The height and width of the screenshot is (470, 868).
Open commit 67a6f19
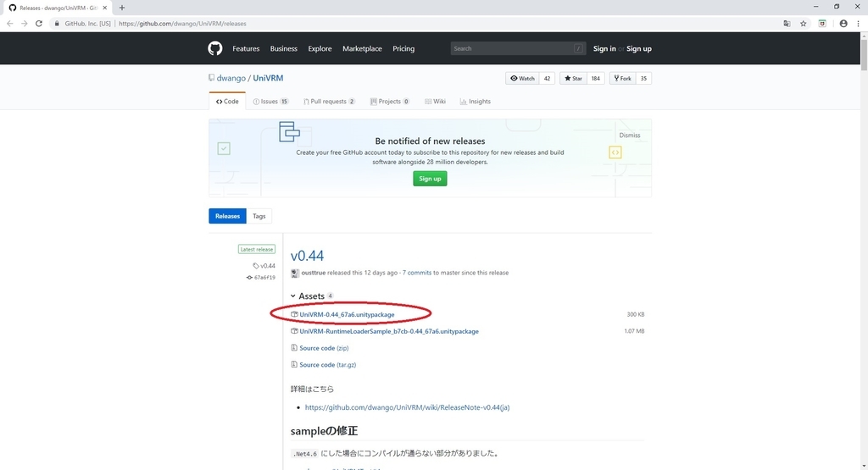(264, 278)
